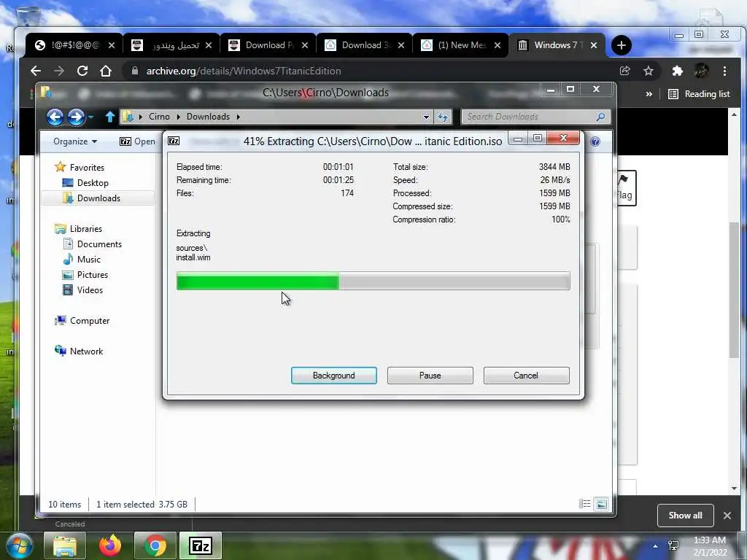The width and height of the screenshot is (747, 560).
Task: Open browser three-dot menu
Action: point(724,71)
